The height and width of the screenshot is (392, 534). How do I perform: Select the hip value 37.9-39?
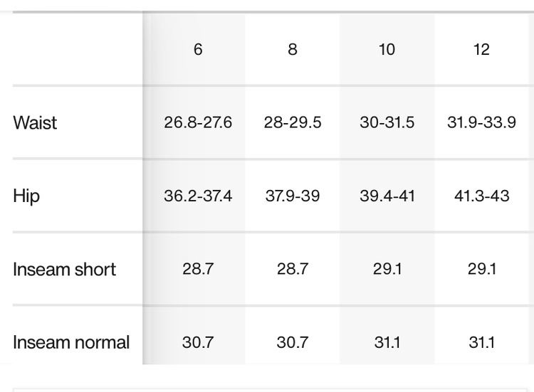coord(293,196)
